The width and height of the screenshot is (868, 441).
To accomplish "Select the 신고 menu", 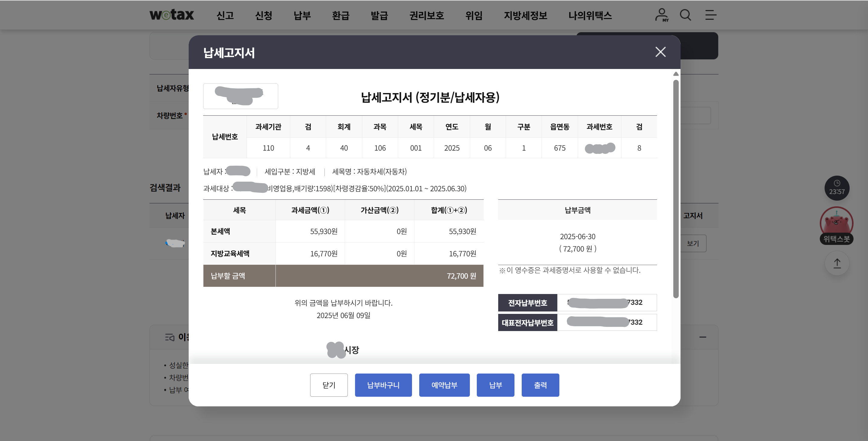I will pyautogui.click(x=226, y=15).
